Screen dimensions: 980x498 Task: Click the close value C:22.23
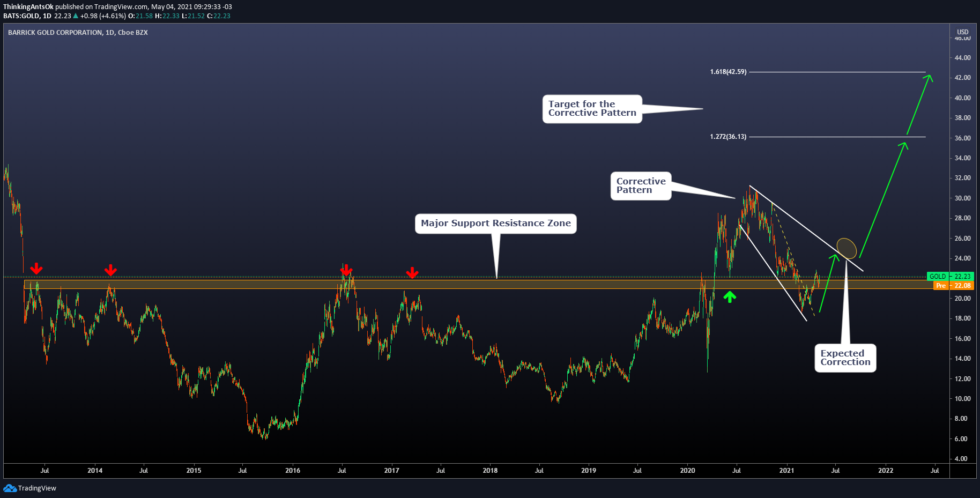pyautogui.click(x=219, y=16)
